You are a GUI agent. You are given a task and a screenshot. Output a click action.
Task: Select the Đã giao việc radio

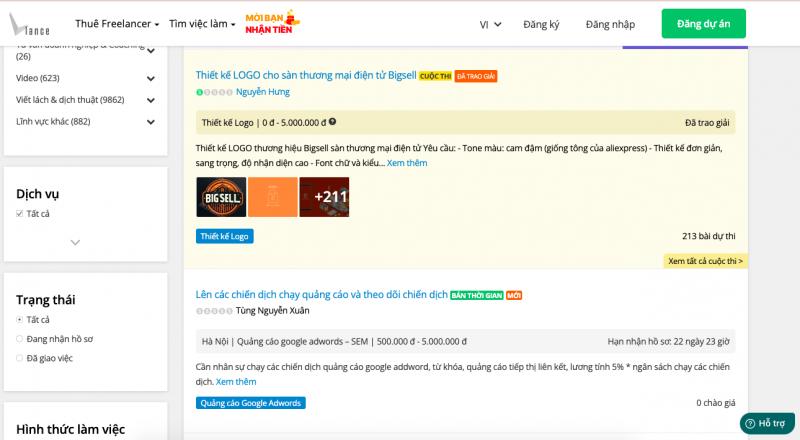click(19, 358)
